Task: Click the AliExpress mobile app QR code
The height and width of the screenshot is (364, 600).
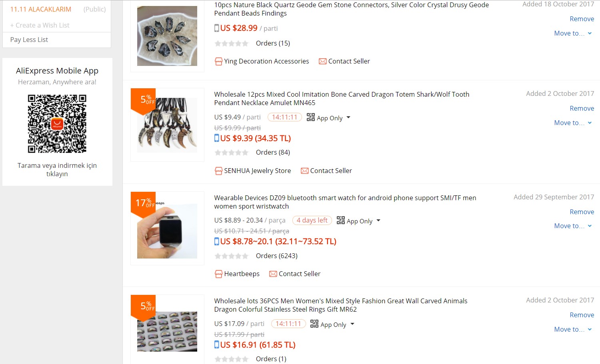Action: 57,124
